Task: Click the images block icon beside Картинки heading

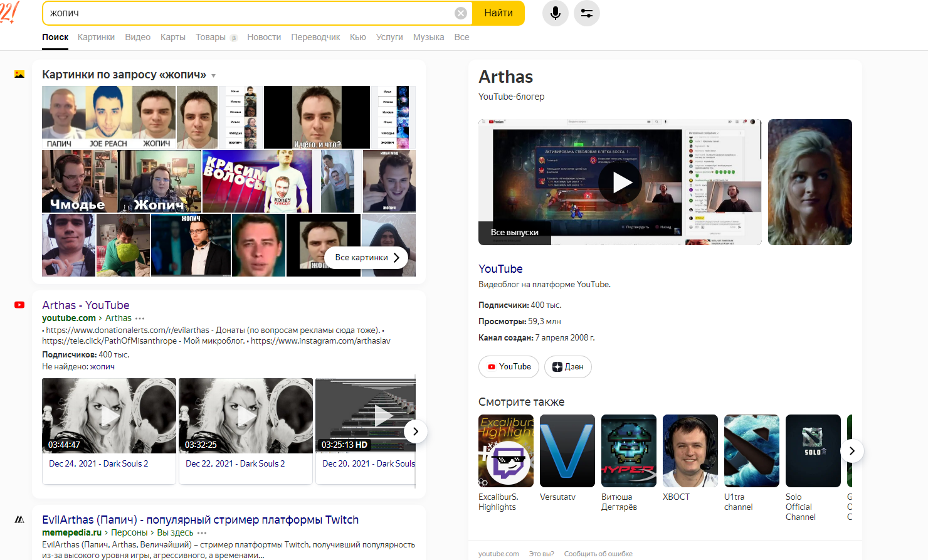Action: [x=19, y=74]
